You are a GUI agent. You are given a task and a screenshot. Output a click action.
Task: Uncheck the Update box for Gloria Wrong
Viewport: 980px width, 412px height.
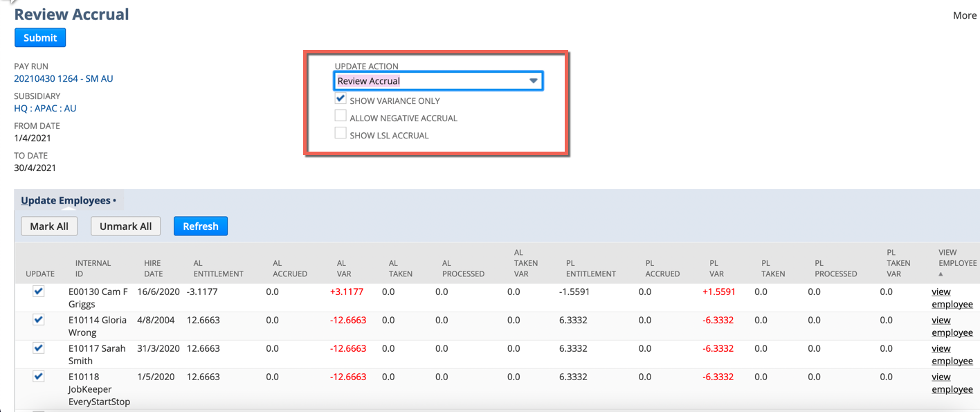tap(38, 319)
